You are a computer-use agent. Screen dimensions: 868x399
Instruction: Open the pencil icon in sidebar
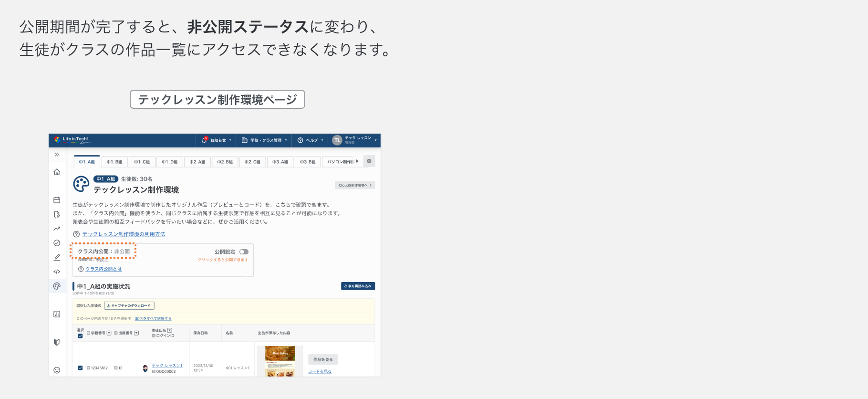(57, 257)
